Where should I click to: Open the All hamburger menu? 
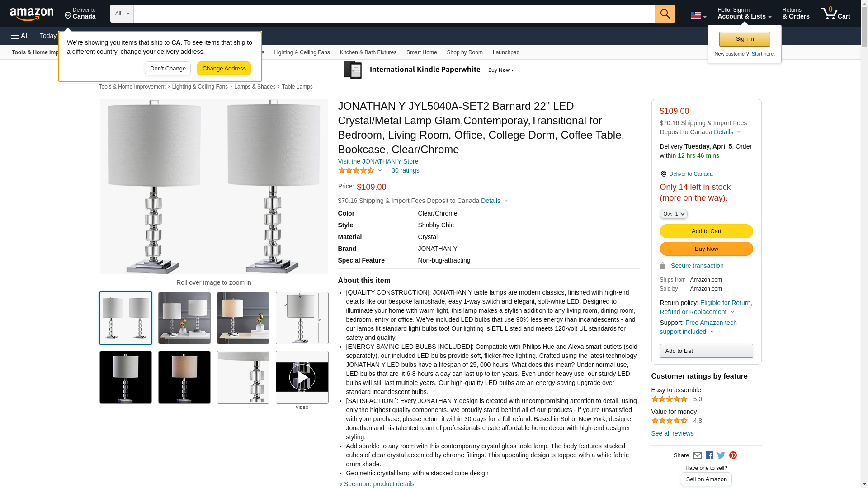coord(20,36)
